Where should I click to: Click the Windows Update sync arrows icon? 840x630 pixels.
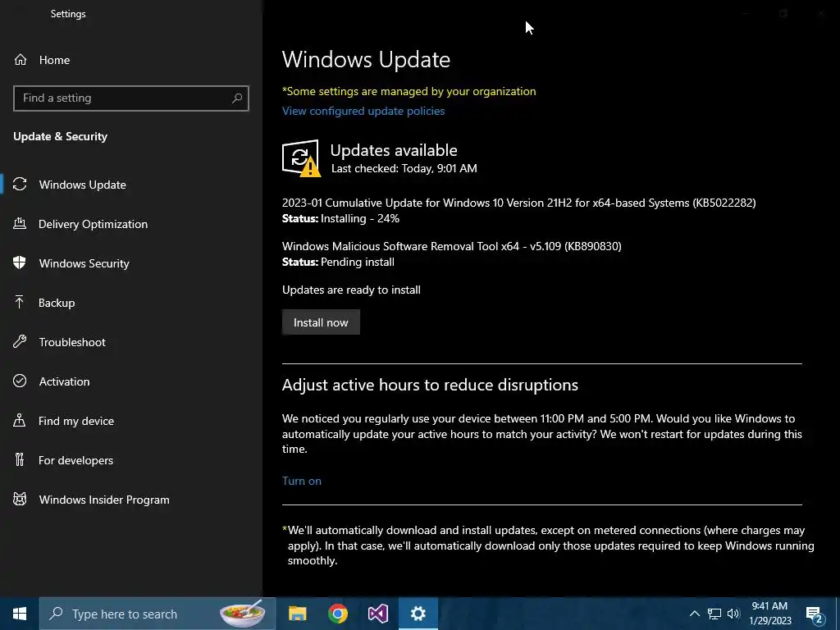(20, 185)
